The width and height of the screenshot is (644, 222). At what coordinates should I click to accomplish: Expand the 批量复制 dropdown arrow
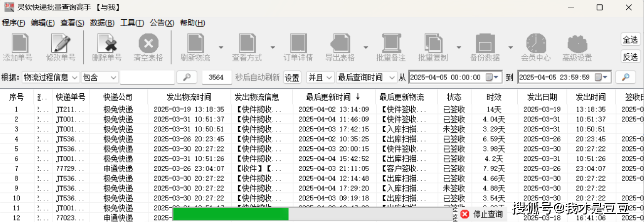(459, 47)
